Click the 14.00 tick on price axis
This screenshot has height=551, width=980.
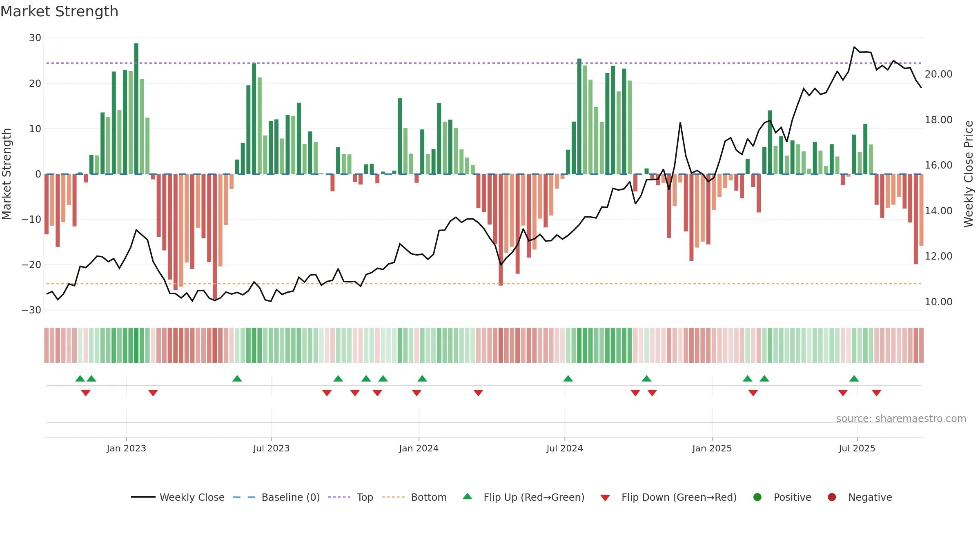pos(938,211)
